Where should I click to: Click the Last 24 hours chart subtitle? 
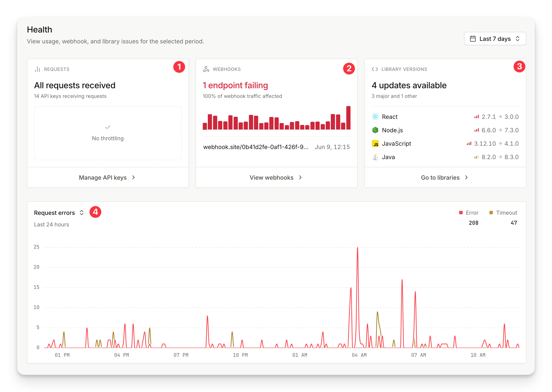[51, 225]
